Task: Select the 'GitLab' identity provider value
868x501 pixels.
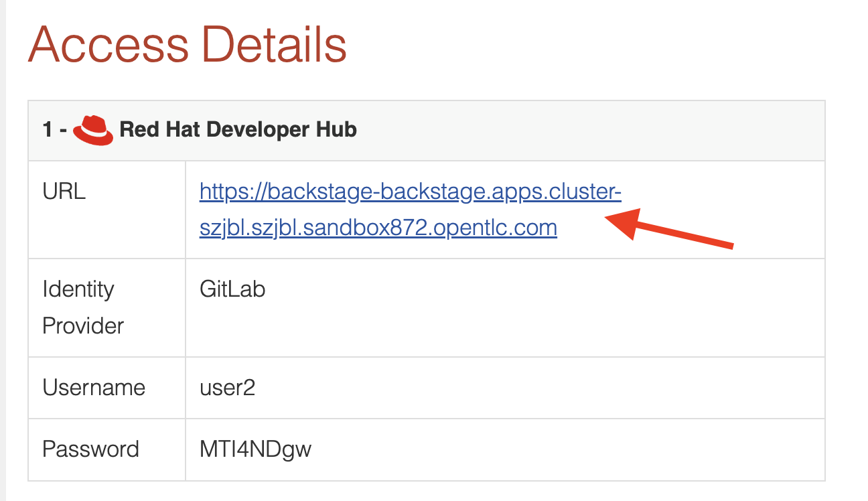Action: (232, 289)
